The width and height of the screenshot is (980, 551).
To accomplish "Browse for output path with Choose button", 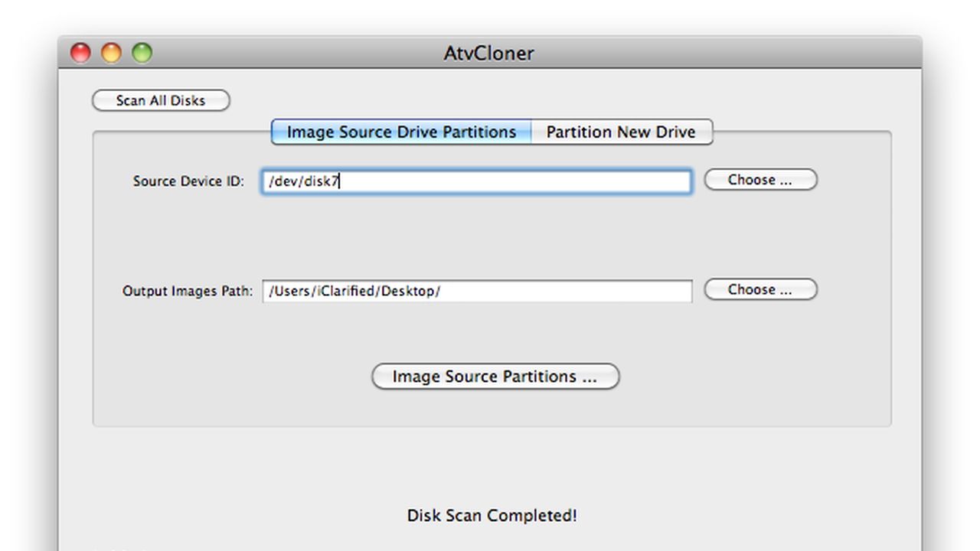I will click(760, 289).
